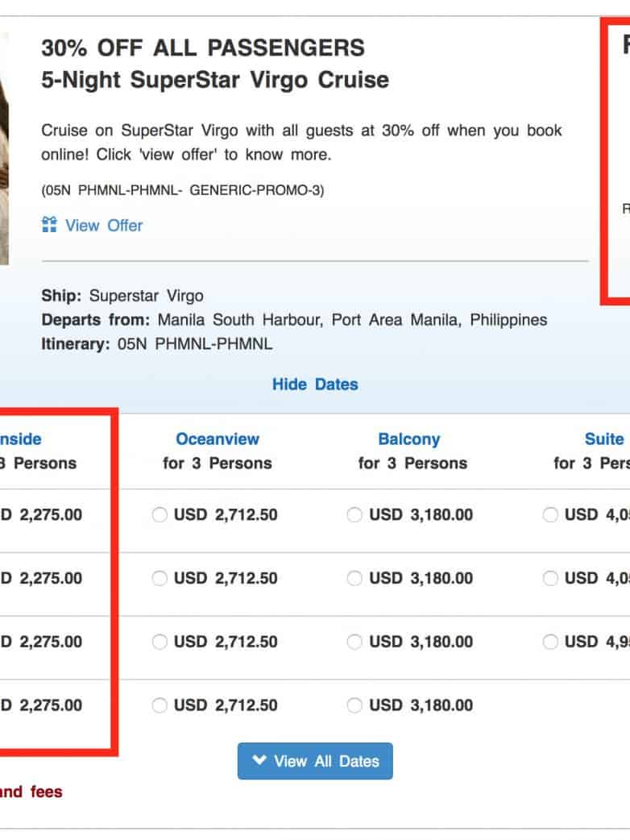The width and height of the screenshot is (630, 840).
Task: Choose Balcony USD 3,180.00 in second row
Action: pos(354,579)
